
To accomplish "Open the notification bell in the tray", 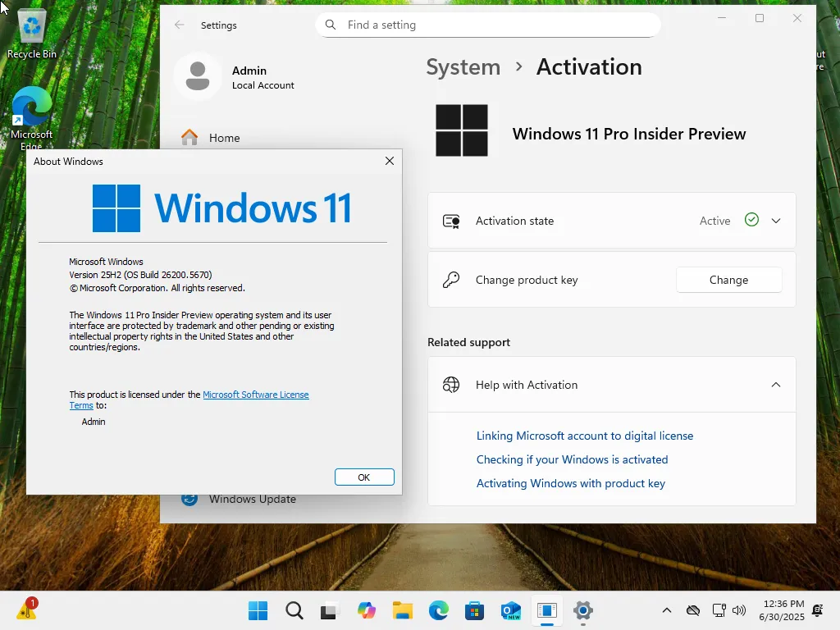I will pyautogui.click(x=818, y=610).
